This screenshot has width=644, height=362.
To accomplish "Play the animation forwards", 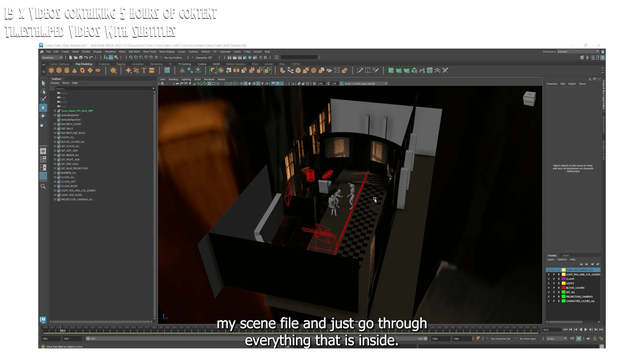I will point(586,330).
